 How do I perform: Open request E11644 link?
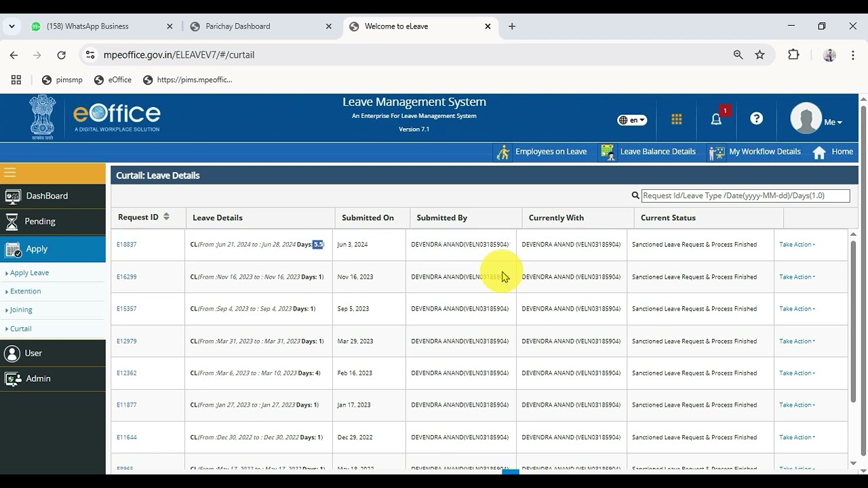pyautogui.click(x=127, y=437)
